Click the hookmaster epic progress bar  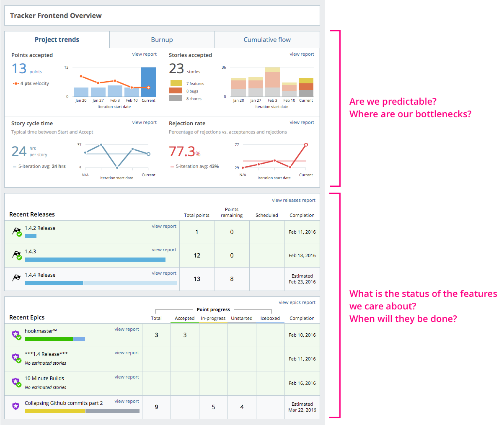pyautogui.click(x=55, y=339)
